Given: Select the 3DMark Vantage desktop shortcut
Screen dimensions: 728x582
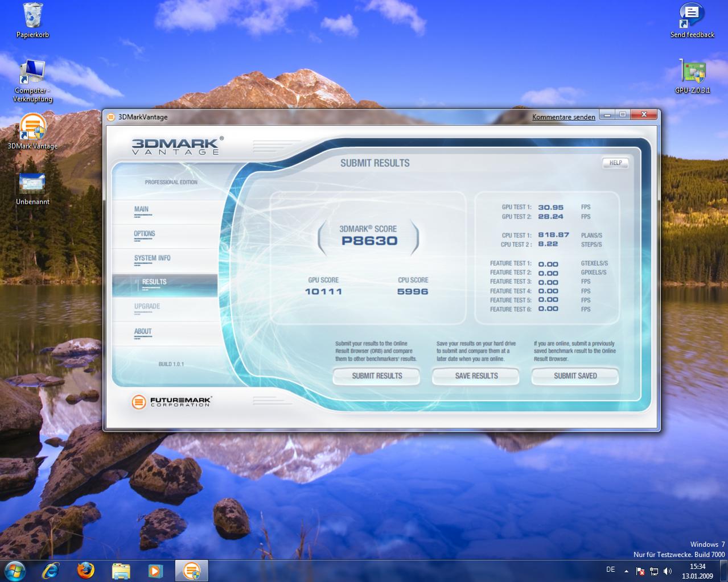Looking at the screenshot, I should (32, 131).
